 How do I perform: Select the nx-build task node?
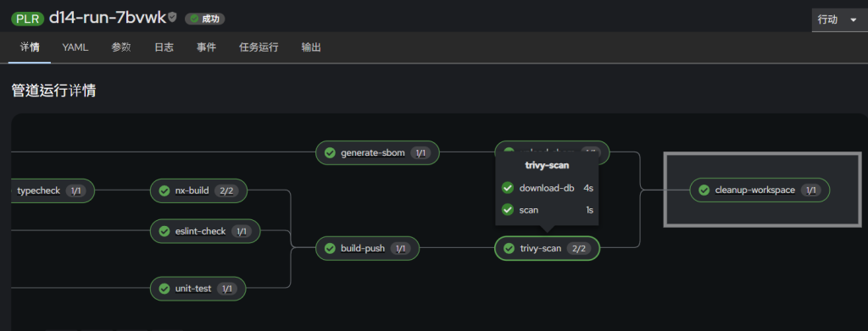[198, 190]
